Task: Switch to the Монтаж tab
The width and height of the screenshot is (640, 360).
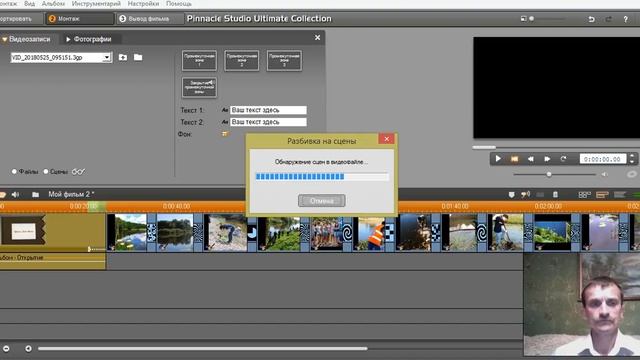Action: 79,19
